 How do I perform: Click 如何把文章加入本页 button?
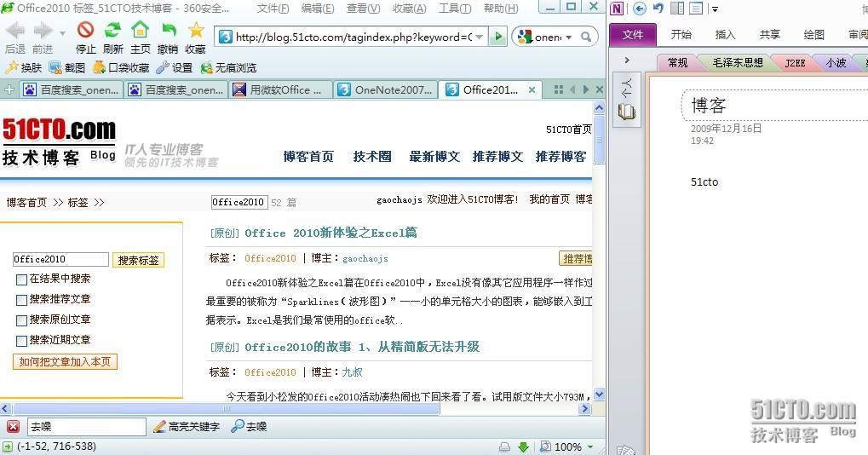65,361
